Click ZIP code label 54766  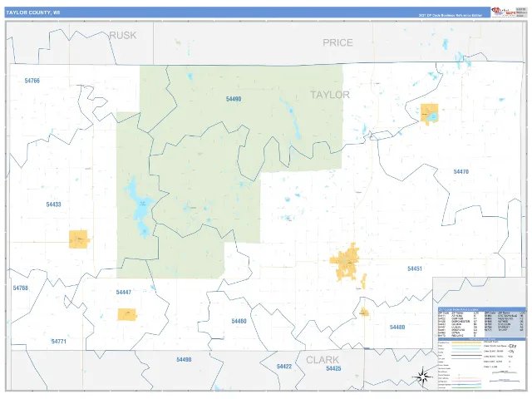click(32, 81)
